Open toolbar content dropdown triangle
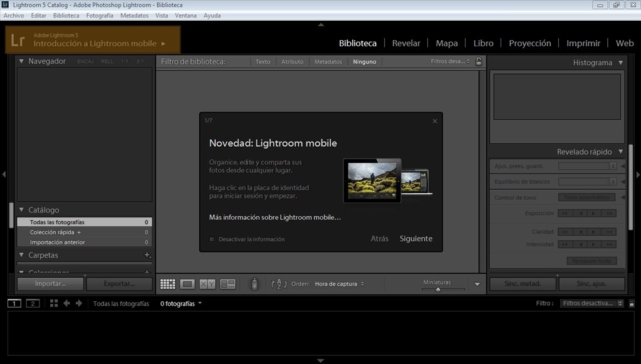The width and height of the screenshot is (641, 364). click(477, 284)
